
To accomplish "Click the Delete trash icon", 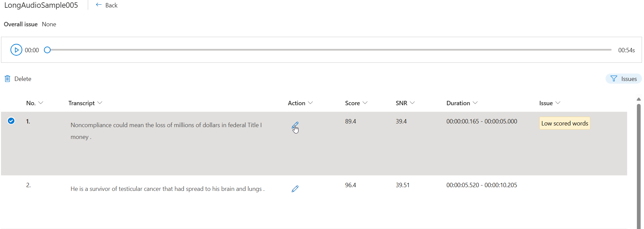I will [7, 79].
